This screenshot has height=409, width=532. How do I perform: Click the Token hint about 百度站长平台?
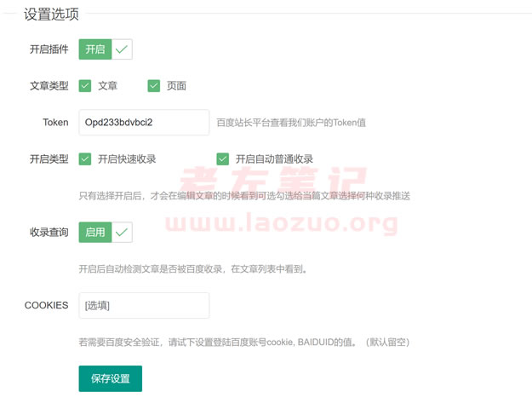291,123
